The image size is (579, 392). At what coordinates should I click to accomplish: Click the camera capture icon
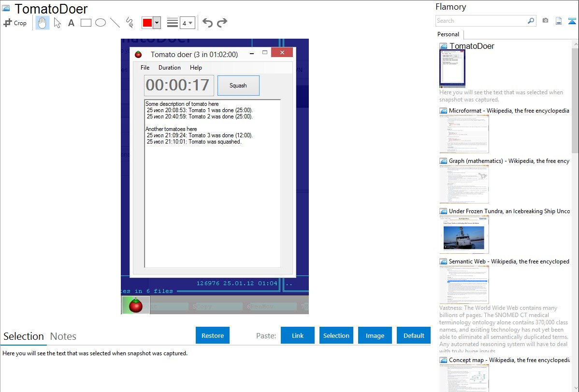pos(545,21)
